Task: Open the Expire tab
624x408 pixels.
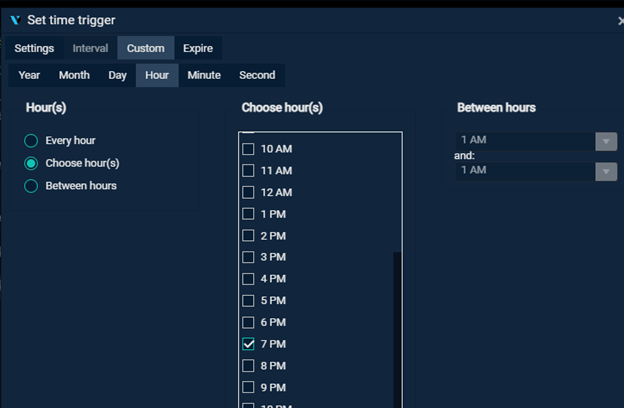Action: [x=197, y=48]
